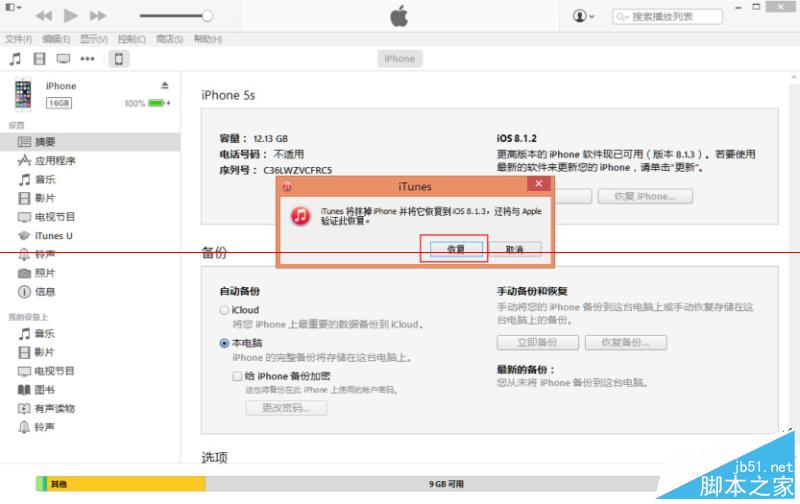
Task: Select the iPhone device icon
Action: (x=118, y=59)
